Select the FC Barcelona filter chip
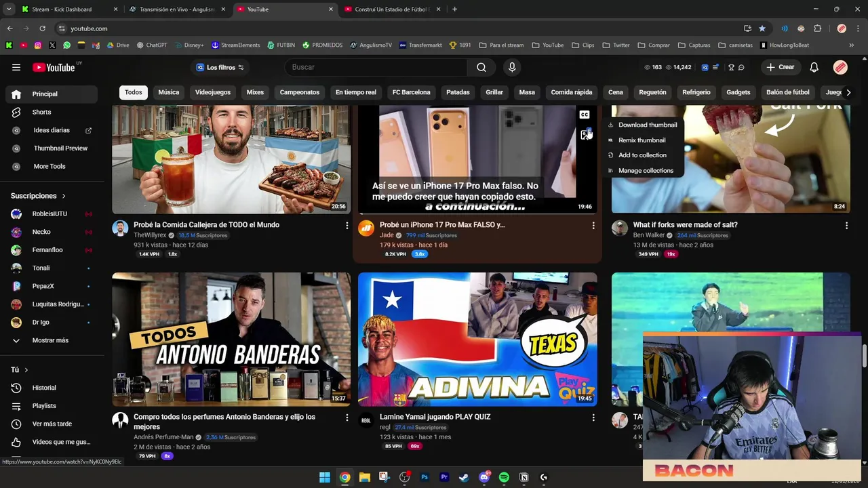Screen dimensions: 868x488 coord(411,92)
